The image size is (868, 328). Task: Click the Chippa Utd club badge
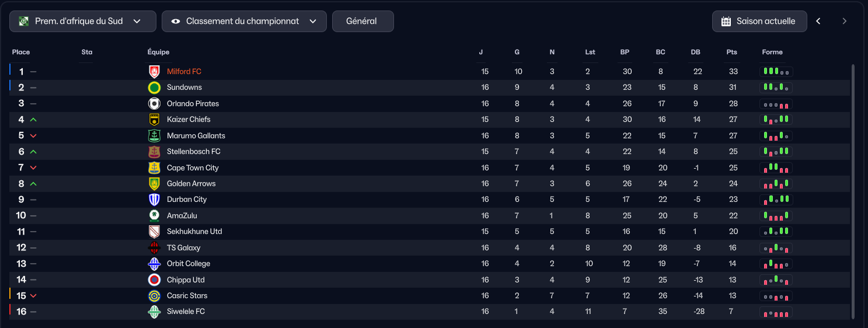coord(154,280)
